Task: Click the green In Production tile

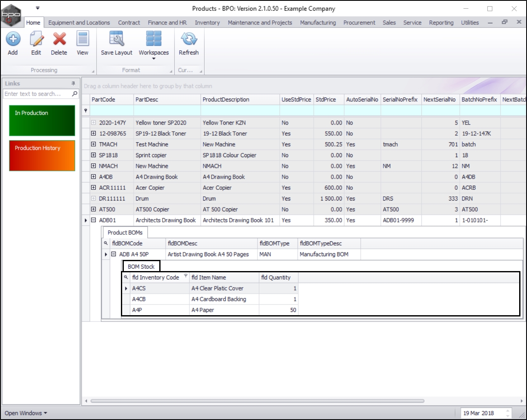Action: pyautogui.click(x=42, y=120)
